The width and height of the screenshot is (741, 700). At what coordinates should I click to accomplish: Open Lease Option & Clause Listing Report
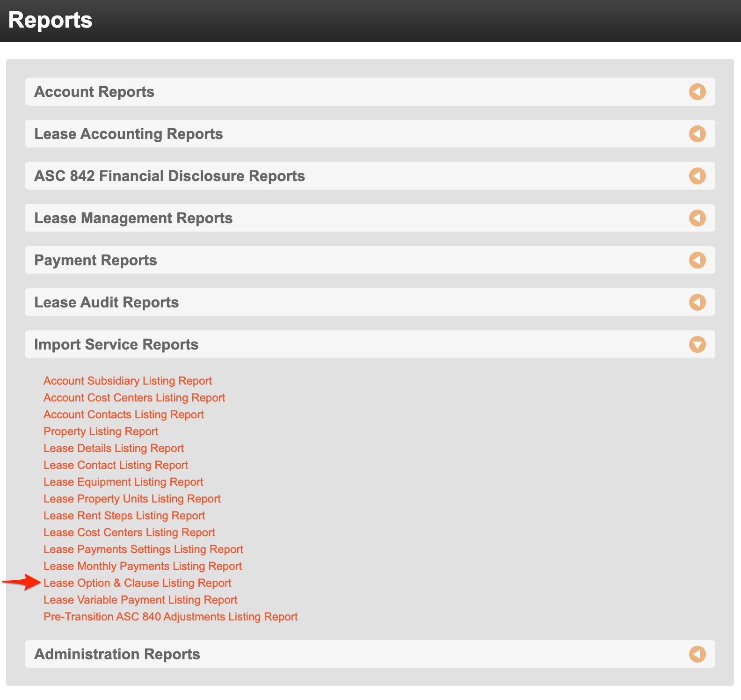137,583
